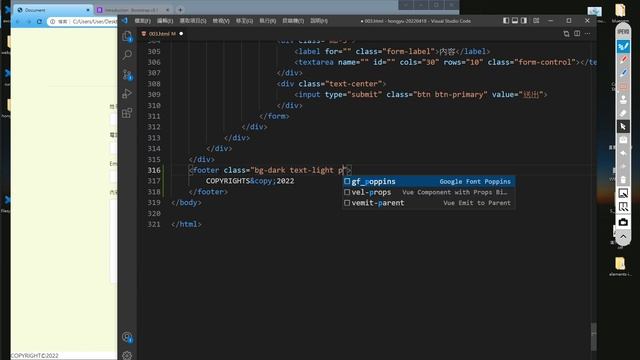Select the eraser tool in annotation toolbar
Viewport: 640px width, 360px height.
[623, 113]
